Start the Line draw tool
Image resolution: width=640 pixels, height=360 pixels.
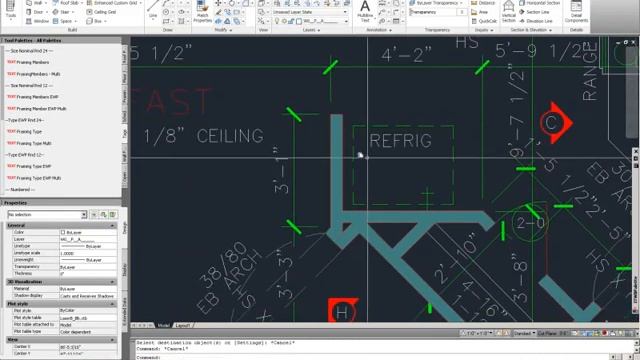[x=153, y=10]
